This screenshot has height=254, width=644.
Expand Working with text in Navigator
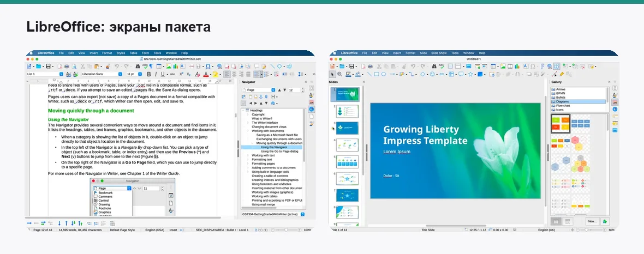click(248, 155)
